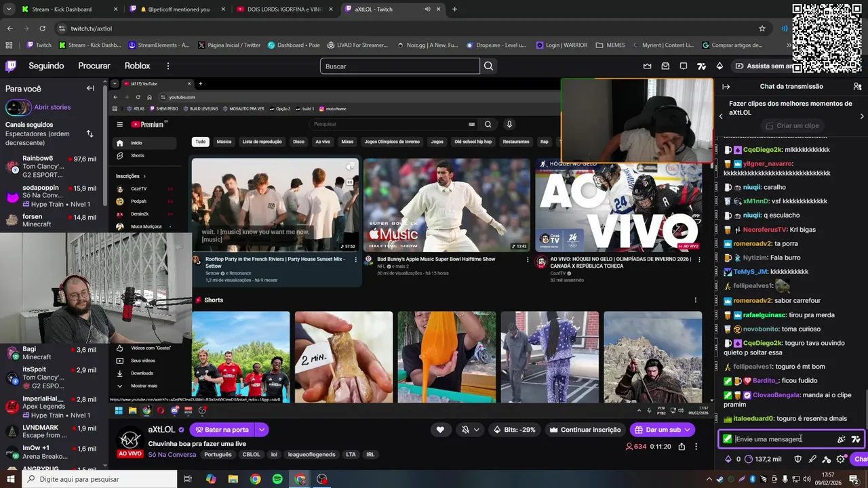This screenshot has width=868, height=488.
Task: Open the chat settings gear
Action: (x=841, y=459)
